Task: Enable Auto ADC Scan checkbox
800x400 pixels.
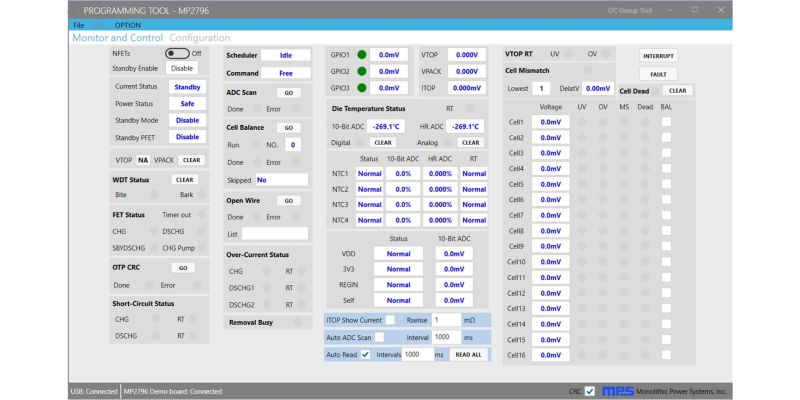Action: coord(380,337)
